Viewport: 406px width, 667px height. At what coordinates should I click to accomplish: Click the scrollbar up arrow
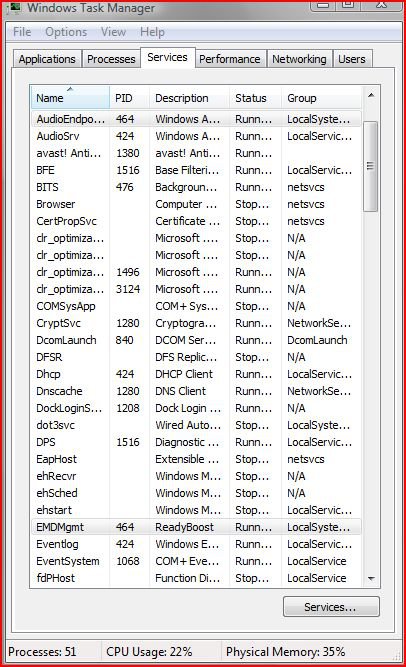pyautogui.click(x=371, y=95)
